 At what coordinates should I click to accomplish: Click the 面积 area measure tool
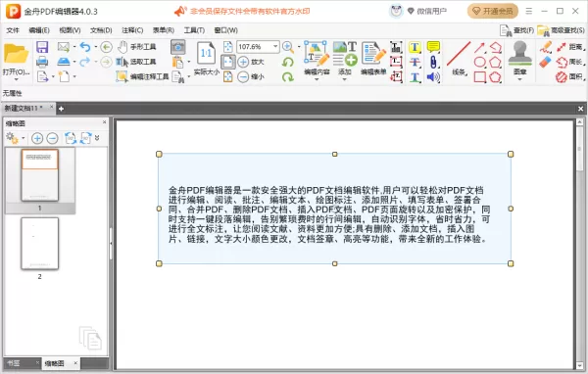tap(569, 76)
